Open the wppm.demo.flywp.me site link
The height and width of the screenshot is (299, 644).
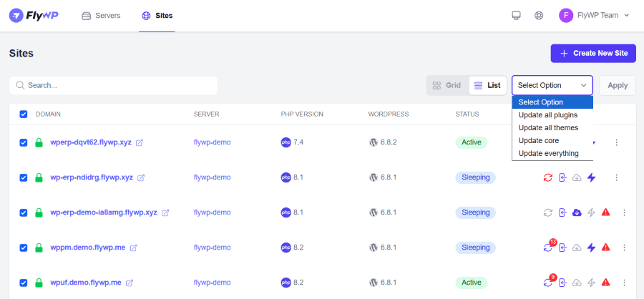click(88, 247)
